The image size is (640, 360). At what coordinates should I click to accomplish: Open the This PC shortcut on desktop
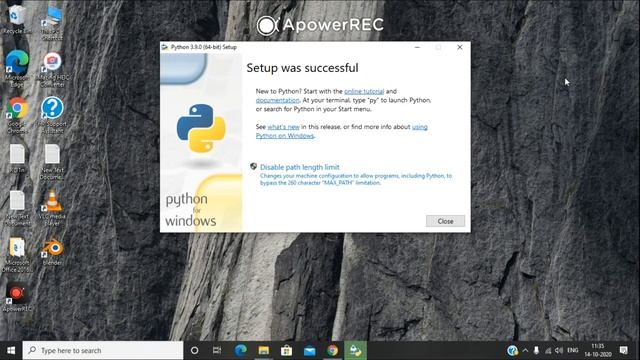tap(53, 22)
